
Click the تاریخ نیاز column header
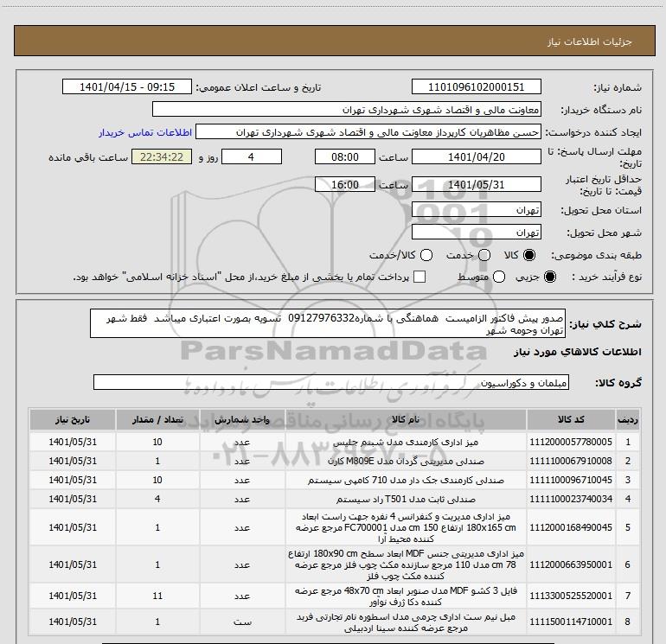click(x=73, y=419)
